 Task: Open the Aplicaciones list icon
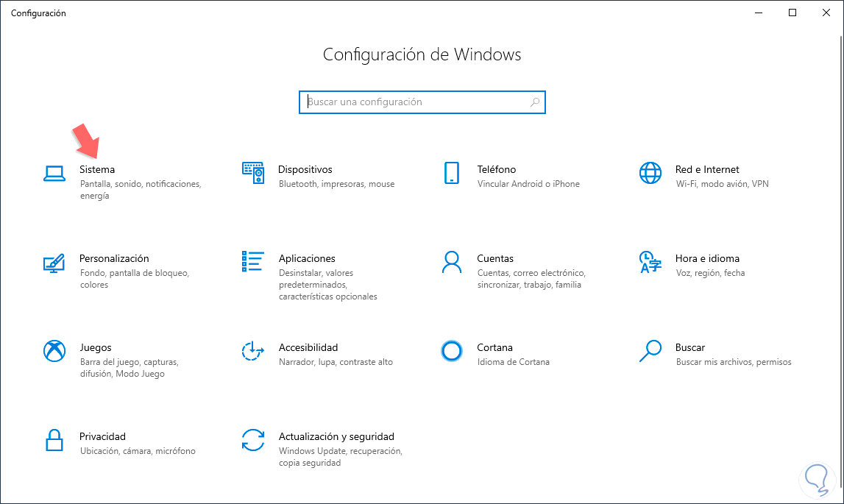(x=252, y=261)
